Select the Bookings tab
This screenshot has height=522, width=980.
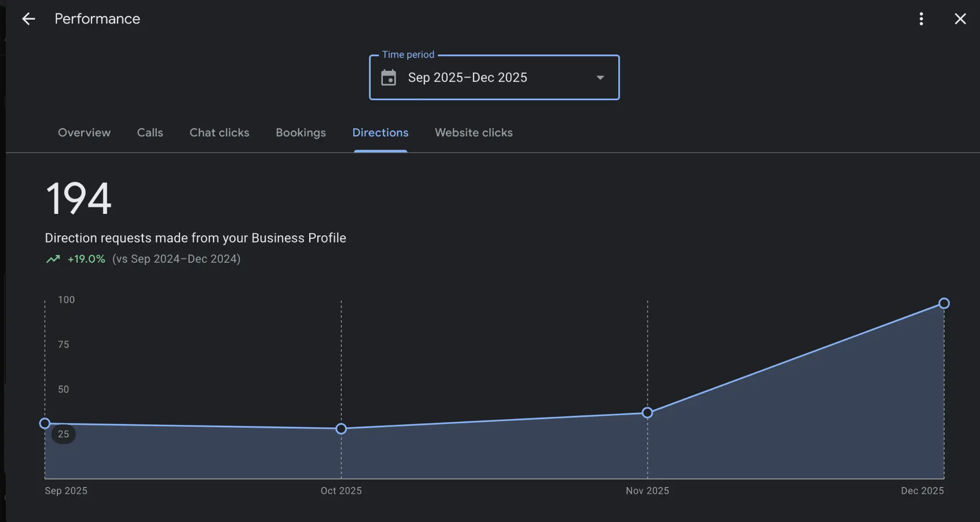click(x=301, y=133)
